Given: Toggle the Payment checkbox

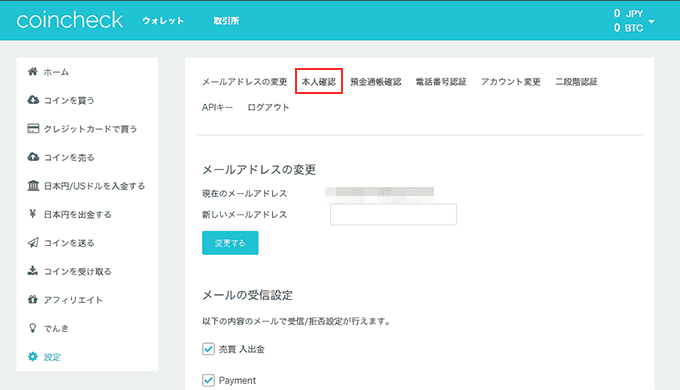Looking at the screenshot, I should pyautogui.click(x=208, y=380).
